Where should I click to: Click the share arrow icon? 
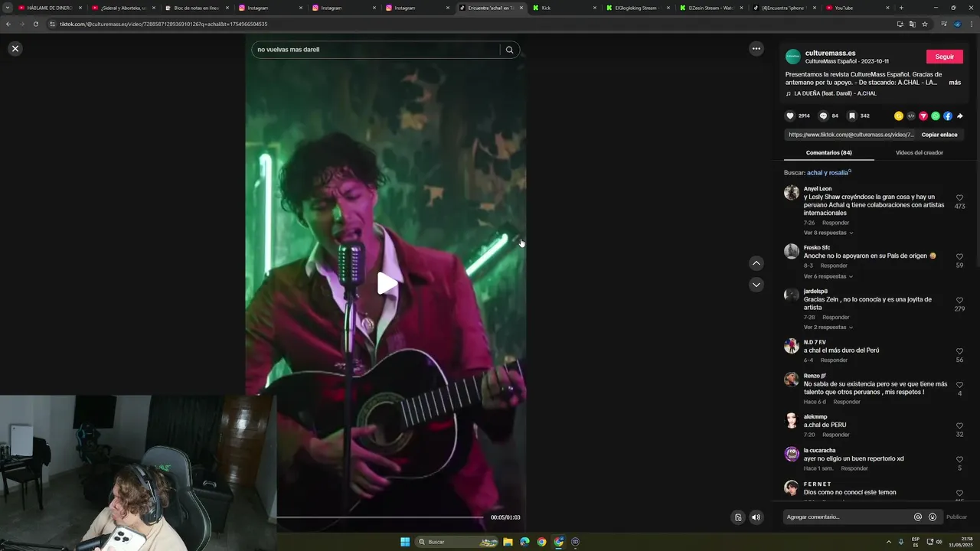point(959,116)
